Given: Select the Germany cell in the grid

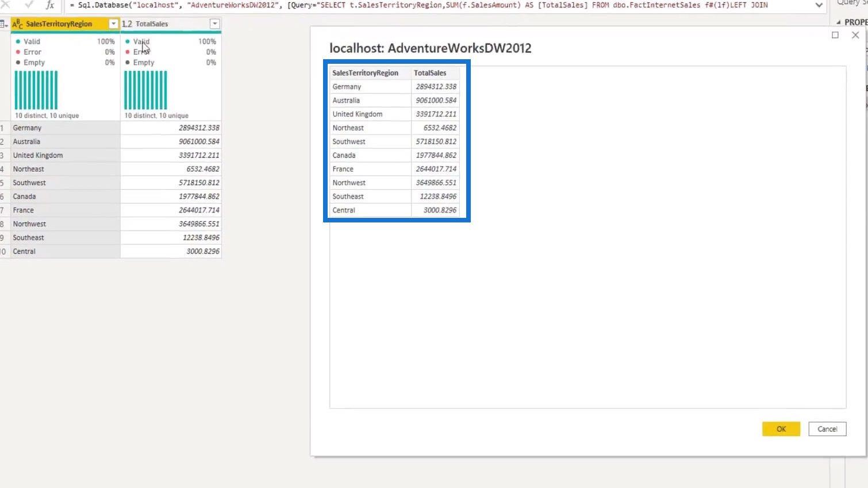Looking at the screenshot, I should pyautogui.click(x=65, y=128).
